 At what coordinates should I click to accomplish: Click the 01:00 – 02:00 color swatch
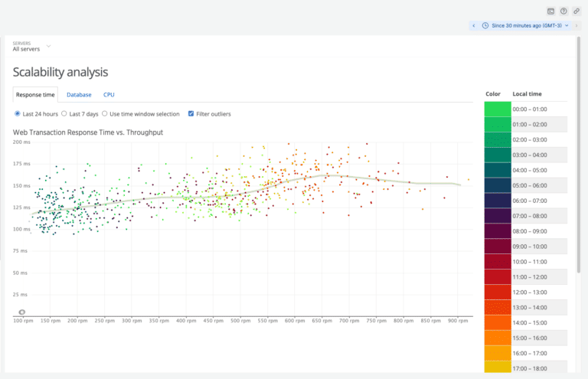(x=498, y=125)
